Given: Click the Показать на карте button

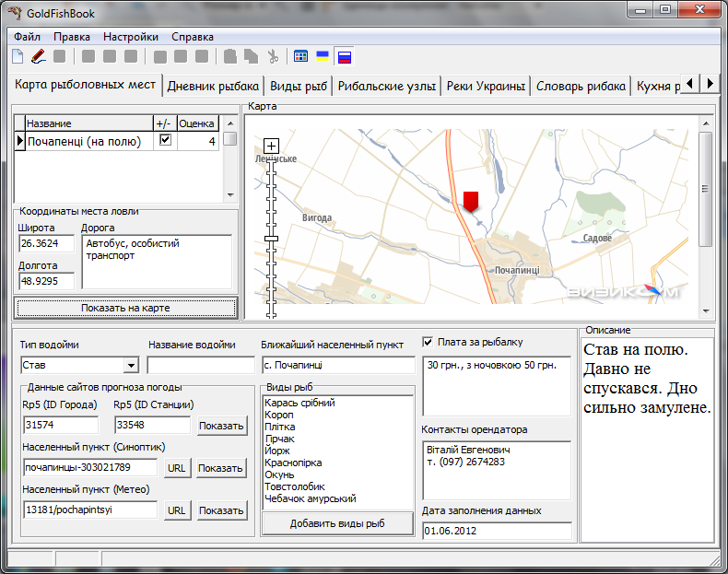Looking at the screenshot, I should [125, 308].
